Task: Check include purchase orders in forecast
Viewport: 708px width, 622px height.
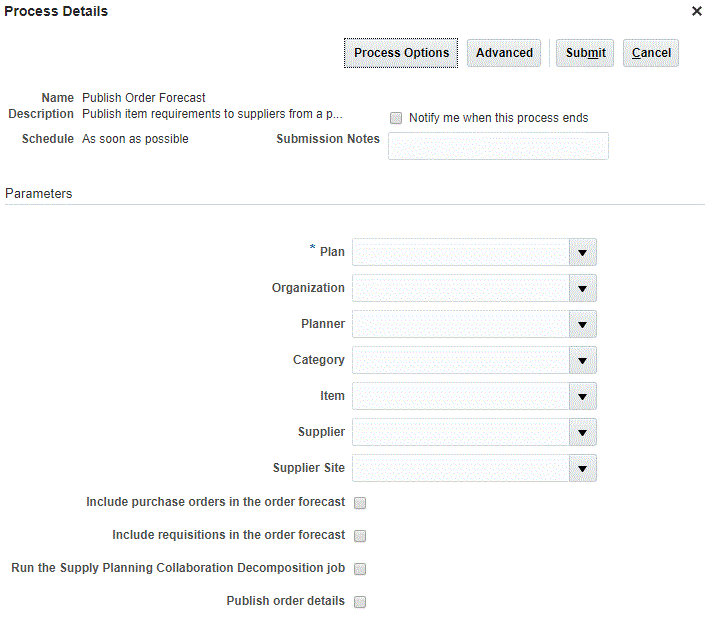Action: [360, 503]
